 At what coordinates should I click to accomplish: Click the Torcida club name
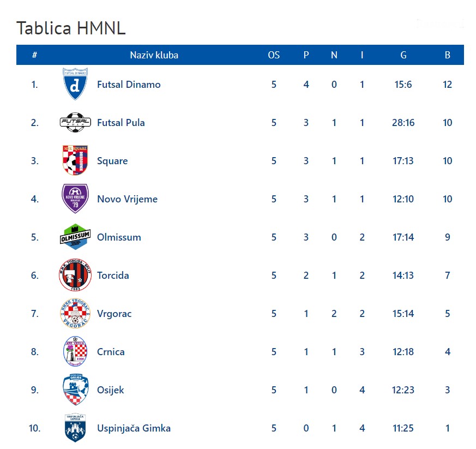pyautogui.click(x=113, y=276)
